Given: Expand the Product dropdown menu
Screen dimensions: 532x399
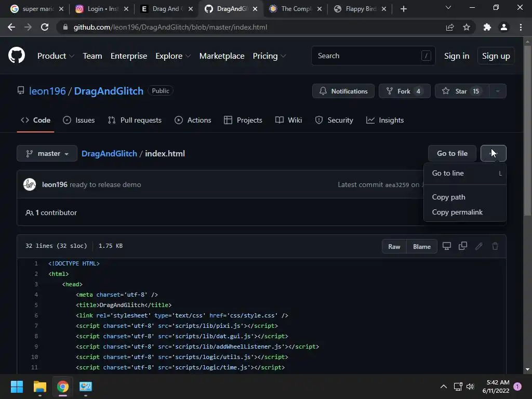Looking at the screenshot, I should 56,56.
